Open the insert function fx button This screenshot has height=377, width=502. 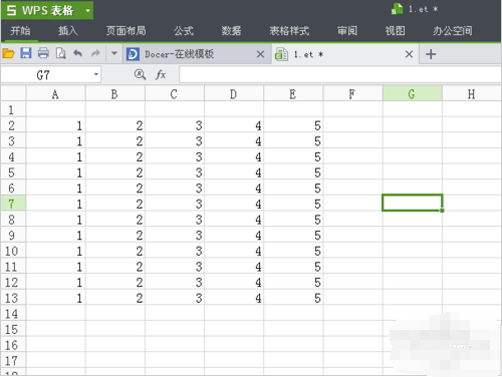161,75
